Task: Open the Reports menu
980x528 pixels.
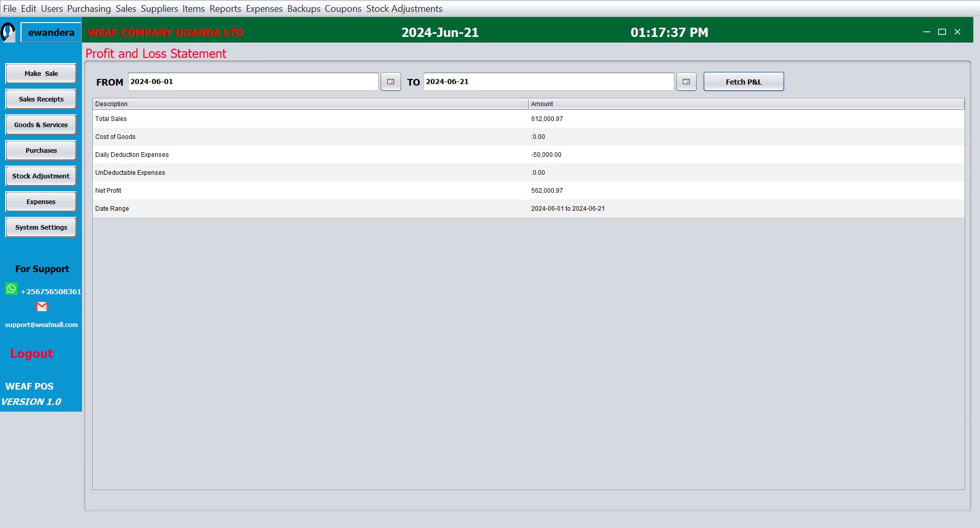Action: (x=225, y=9)
